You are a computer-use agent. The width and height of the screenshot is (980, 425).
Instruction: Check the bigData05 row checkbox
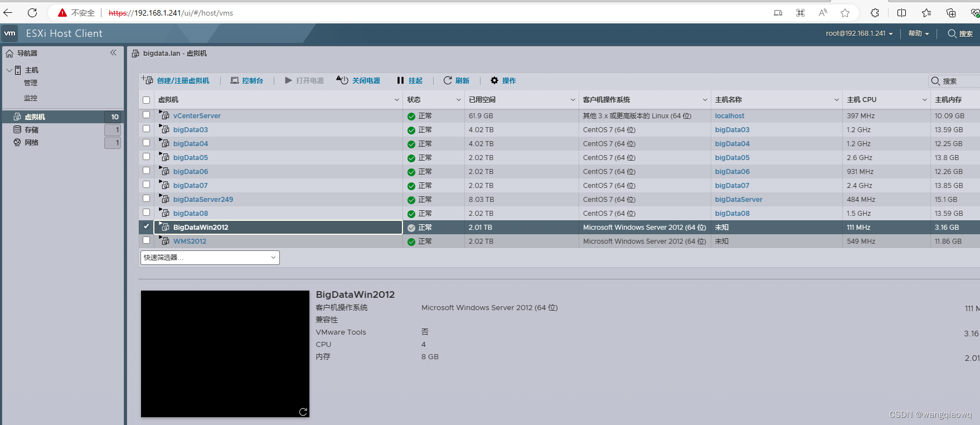(x=146, y=157)
